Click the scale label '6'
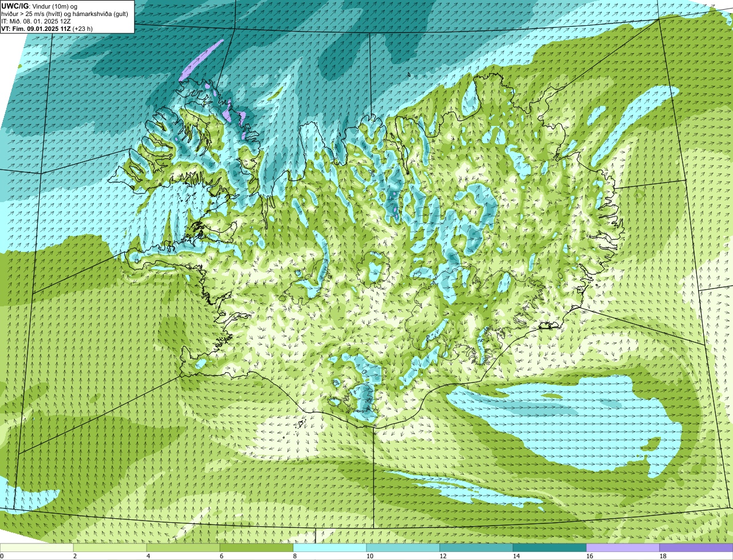This screenshot has width=733, height=560. coord(222,556)
